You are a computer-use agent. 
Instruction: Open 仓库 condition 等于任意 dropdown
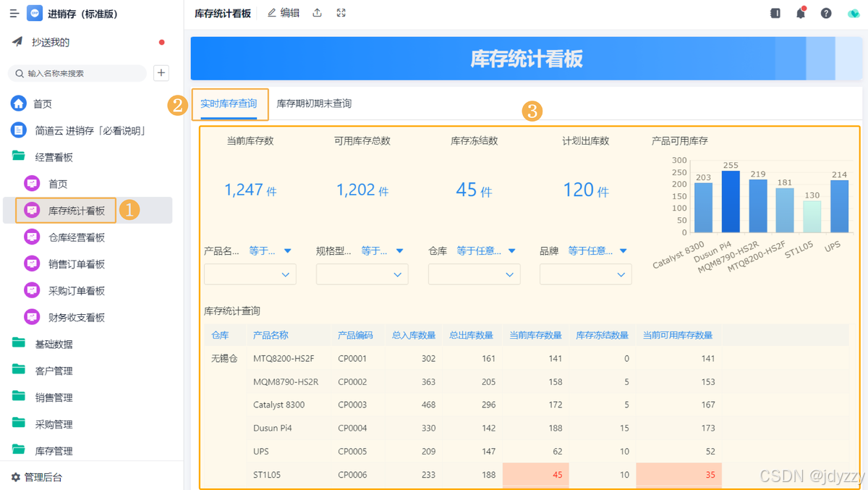[486, 250]
